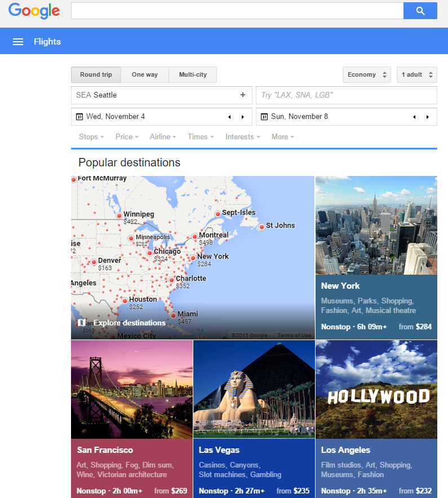Image resolution: width=448 pixels, height=498 pixels.
Task: Expand the Interests filter
Action: click(x=243, y=137)
